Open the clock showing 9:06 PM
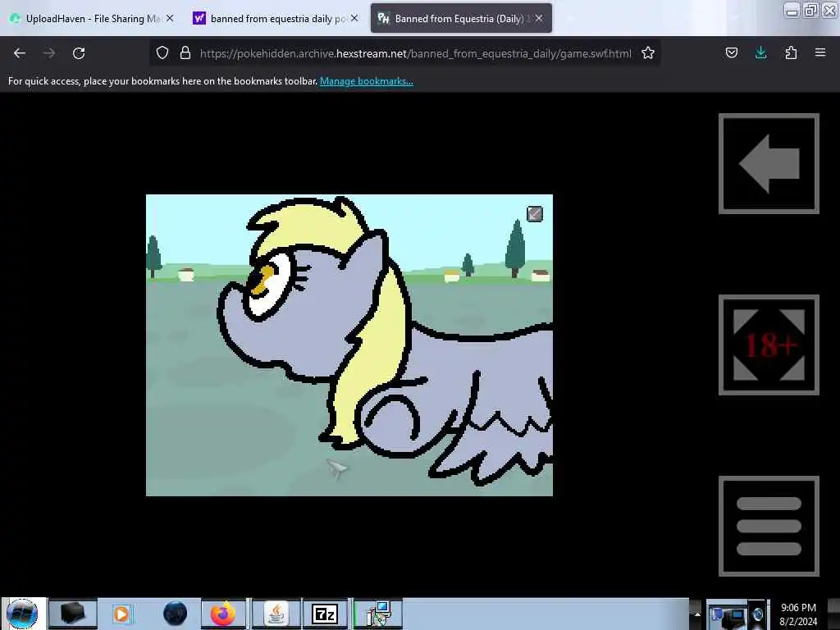Image resolution: width=840 pixels, height=630 pixels. pos(798,614)
